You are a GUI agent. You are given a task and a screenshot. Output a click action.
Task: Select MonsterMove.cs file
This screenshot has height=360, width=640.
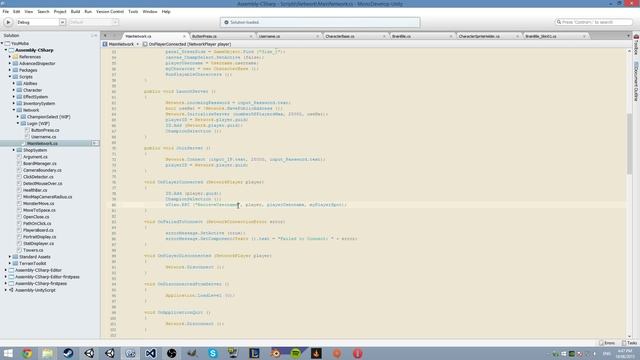[x=38, y=203]
